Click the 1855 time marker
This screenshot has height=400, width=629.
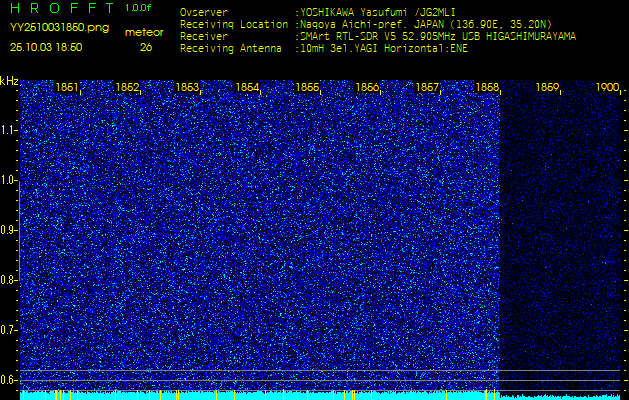point(307,87)
